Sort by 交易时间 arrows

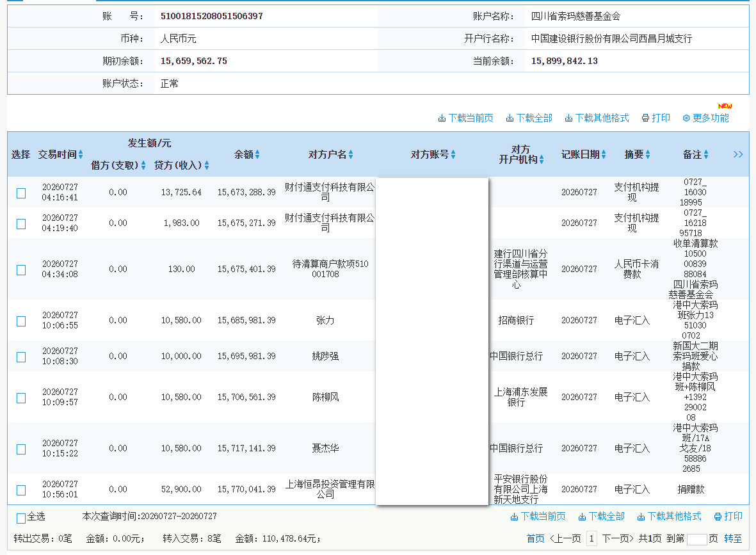pyautogui.click(x=81, y=154)
